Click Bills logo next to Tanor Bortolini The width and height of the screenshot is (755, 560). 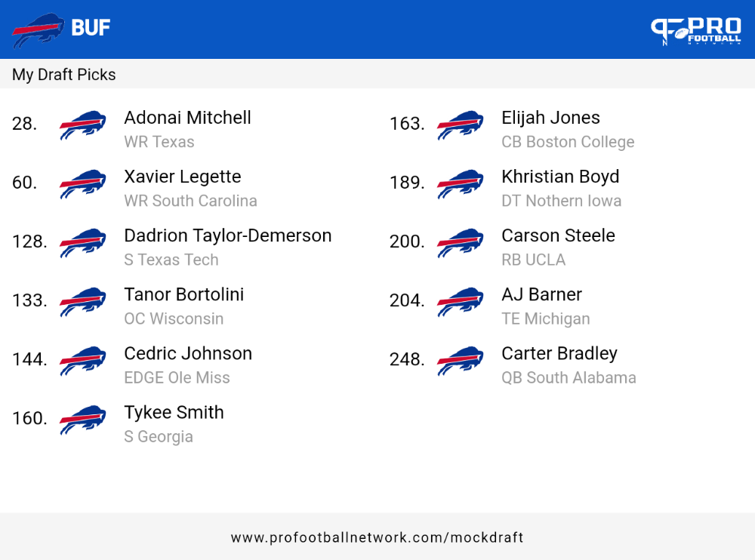coord(83,301)
